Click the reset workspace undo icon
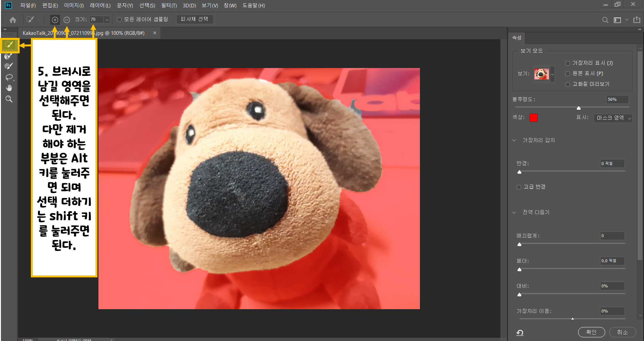644x341 pixels. tap(520, 333)
